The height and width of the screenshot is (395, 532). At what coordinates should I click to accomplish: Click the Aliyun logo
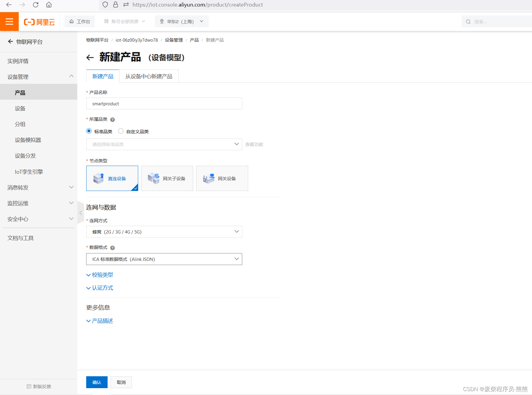point(39,21)
